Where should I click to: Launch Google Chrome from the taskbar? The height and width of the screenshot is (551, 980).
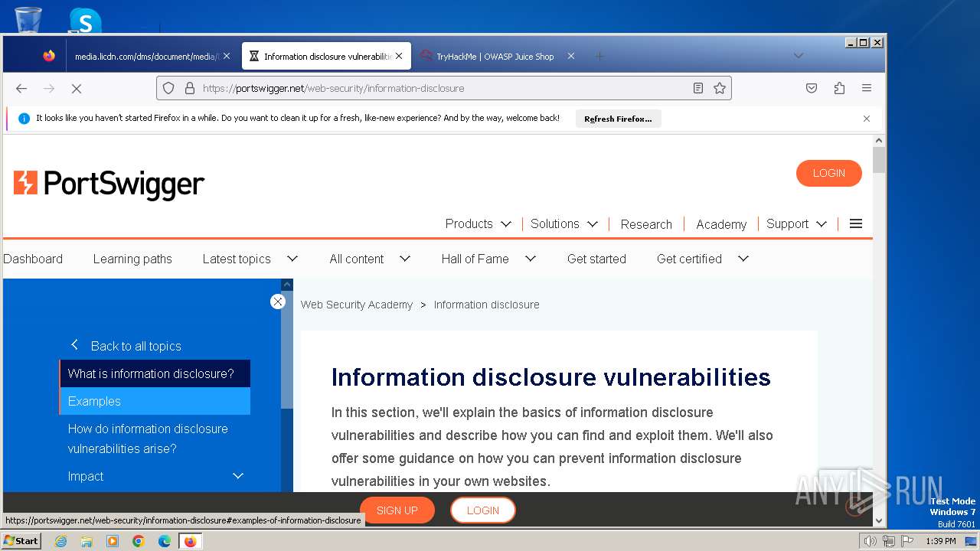(x=139, y=541)
